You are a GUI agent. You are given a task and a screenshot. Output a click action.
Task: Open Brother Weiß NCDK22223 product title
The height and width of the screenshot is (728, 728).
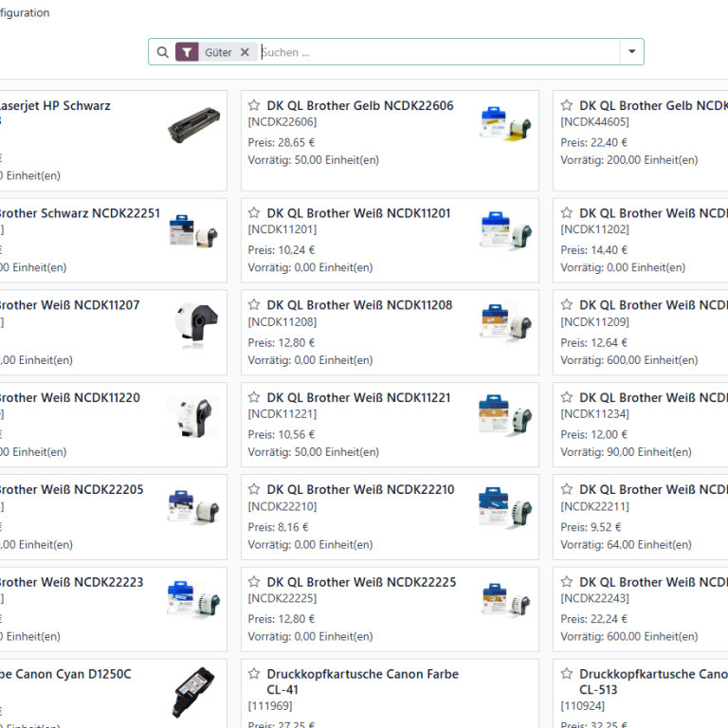coord(71,582)
